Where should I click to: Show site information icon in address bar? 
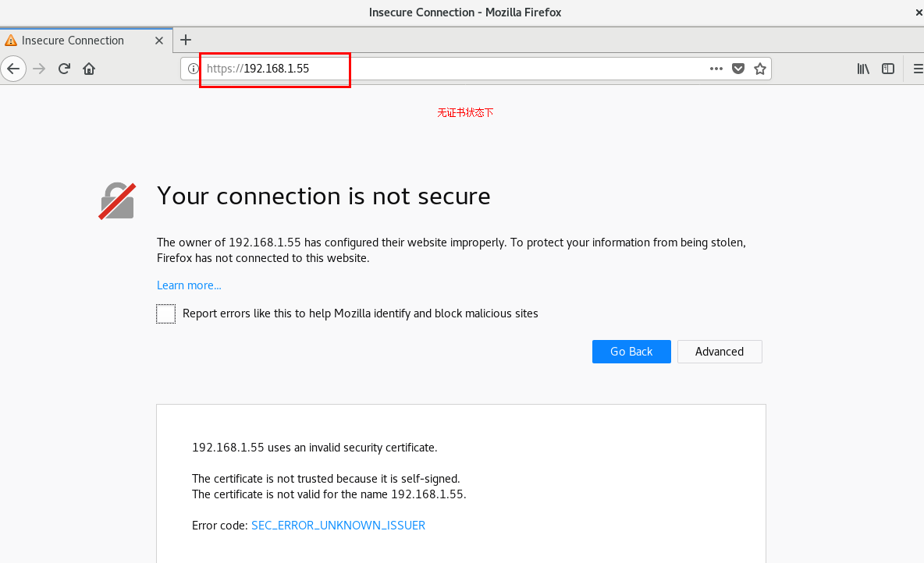pyautogui.click(x=193, y=69)
